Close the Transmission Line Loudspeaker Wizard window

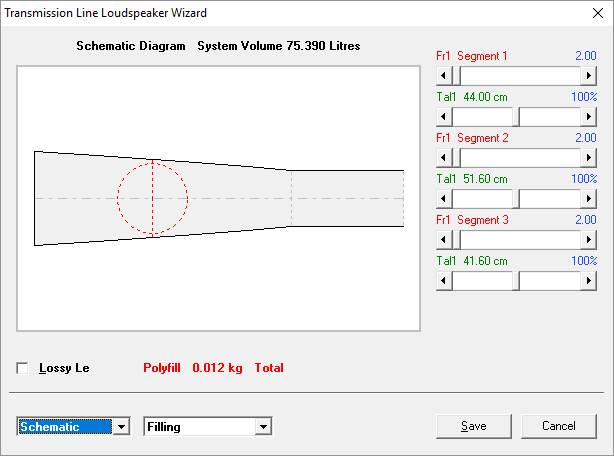point(598,13)
